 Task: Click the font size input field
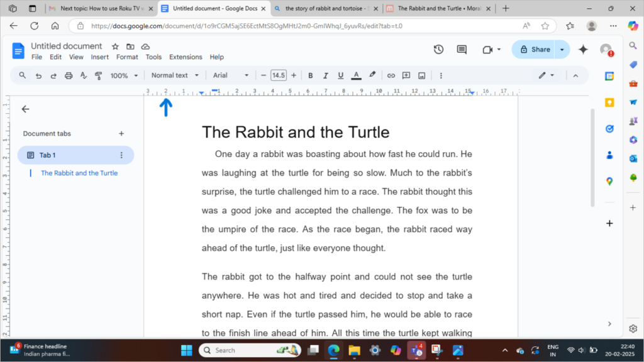coord(279,75)
